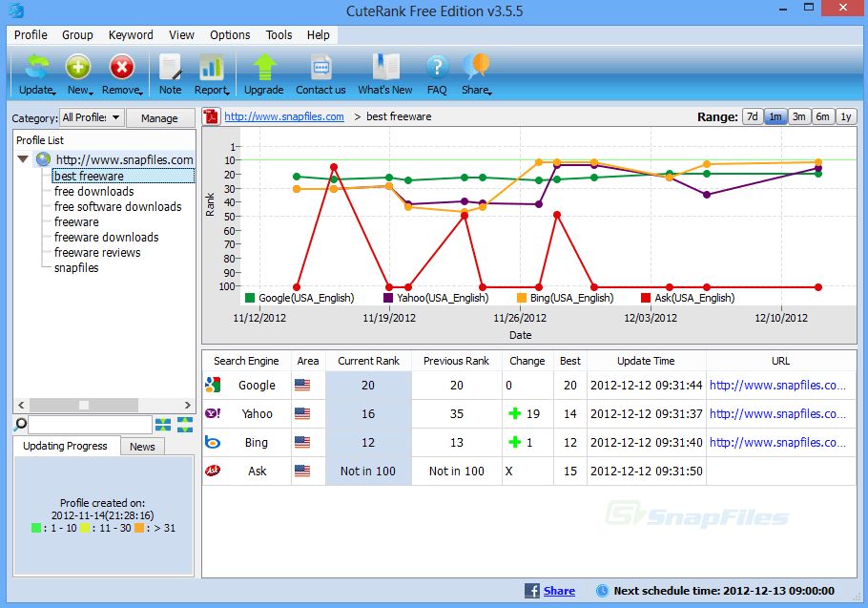Image resolution: width=868 pixels, height=608 pixels.
Task: Click the Share speech bubble icon
Action: coord(476,67)
